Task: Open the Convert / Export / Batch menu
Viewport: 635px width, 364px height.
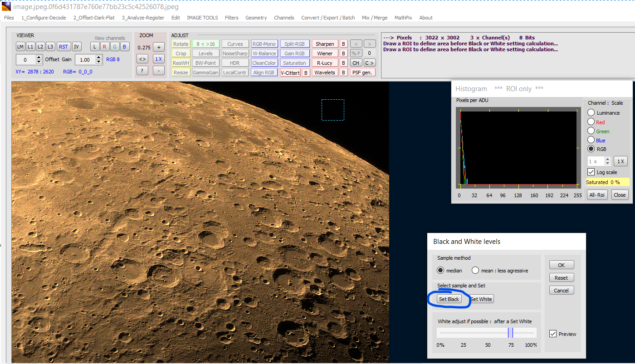Action: coord(328,18)
